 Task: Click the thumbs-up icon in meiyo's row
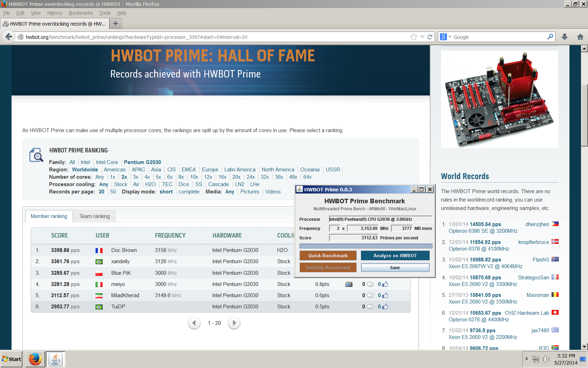pyautogui.click(x=385, y=284)
